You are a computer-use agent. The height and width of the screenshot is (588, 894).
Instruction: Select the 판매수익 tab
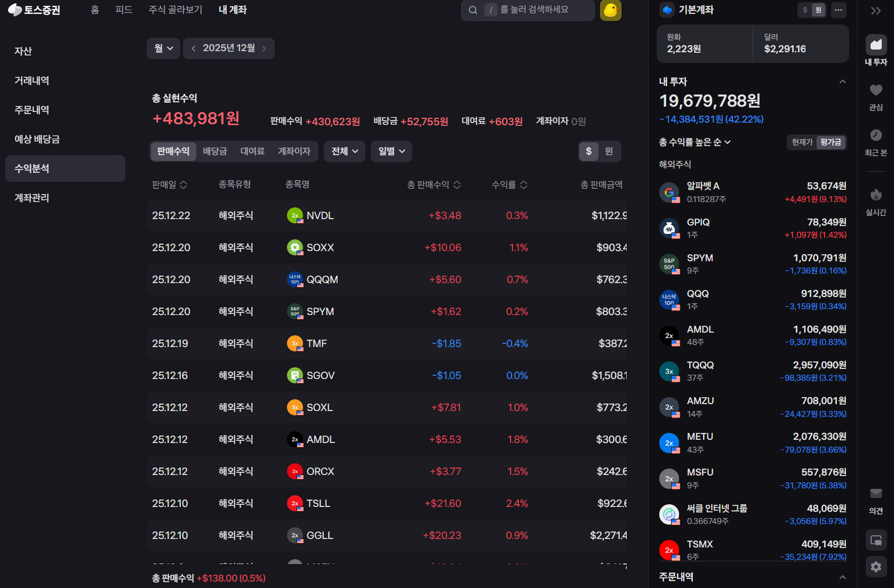tap(173, 151)
